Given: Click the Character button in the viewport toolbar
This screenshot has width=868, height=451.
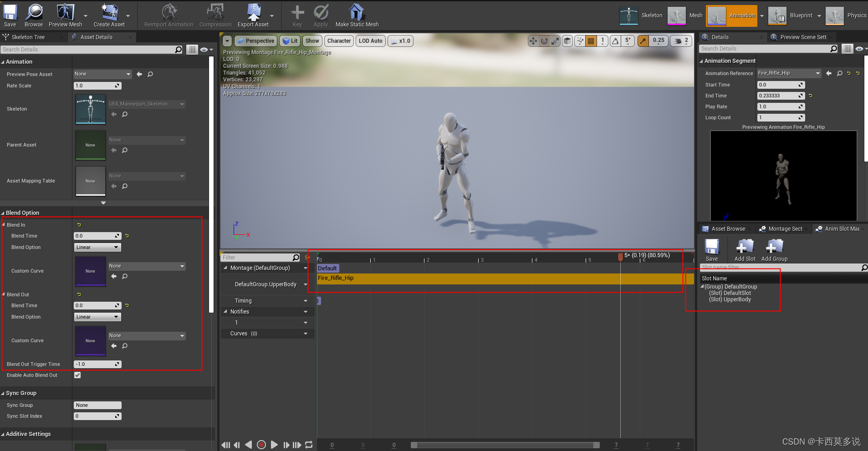Looking at the screenshot, I should point(338,41).
